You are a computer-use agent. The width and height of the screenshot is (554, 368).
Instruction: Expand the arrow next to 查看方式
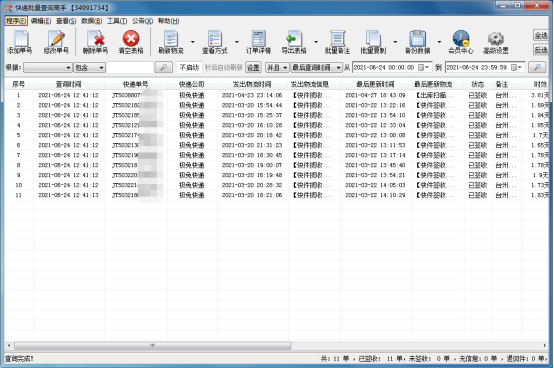pos(237,42)
